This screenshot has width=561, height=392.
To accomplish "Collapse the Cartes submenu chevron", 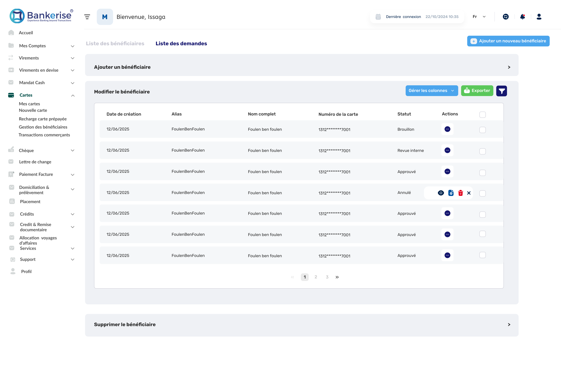I will pyautogui.click(x=73, y=96).
